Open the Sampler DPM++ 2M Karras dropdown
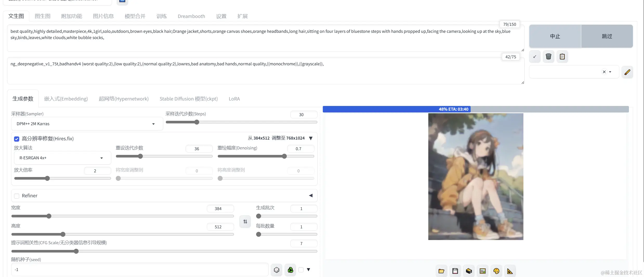The height and width of the screenshot is (277, 644). point(87,124)
